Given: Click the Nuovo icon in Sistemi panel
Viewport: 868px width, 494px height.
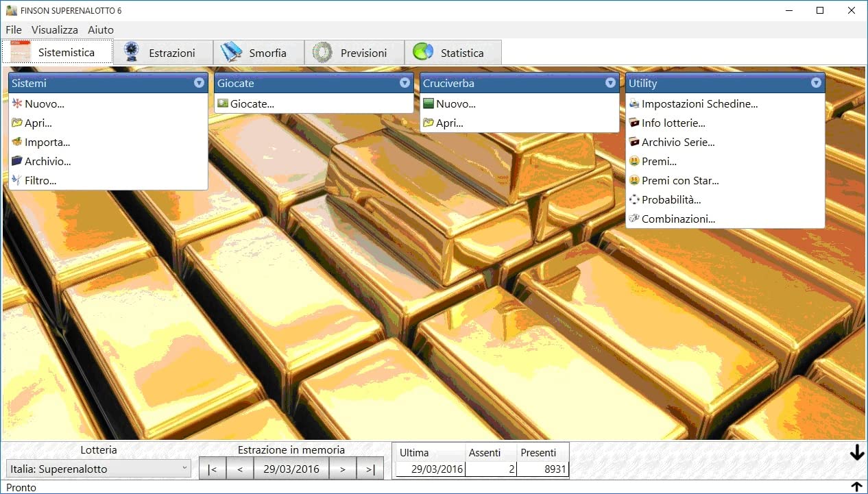Looking at the screenshot, I should point(17,104).
